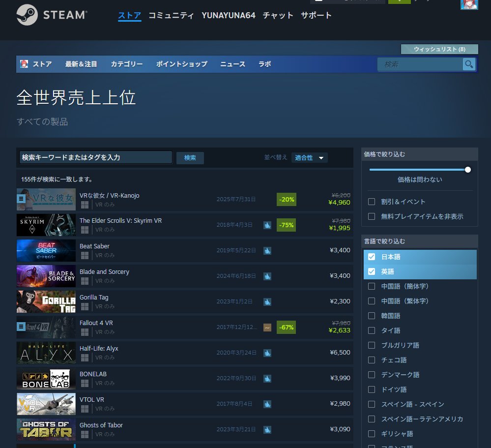
Task: Click ウィッシュリスト (8) button
Action: (x=439, y=49)
